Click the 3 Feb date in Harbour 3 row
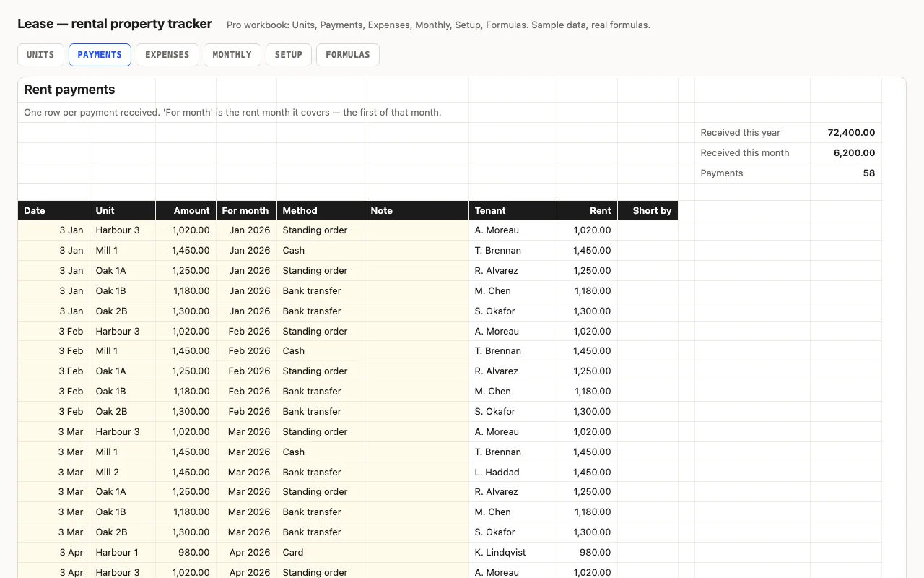This screenshot has width=924, height=578. 54,331
